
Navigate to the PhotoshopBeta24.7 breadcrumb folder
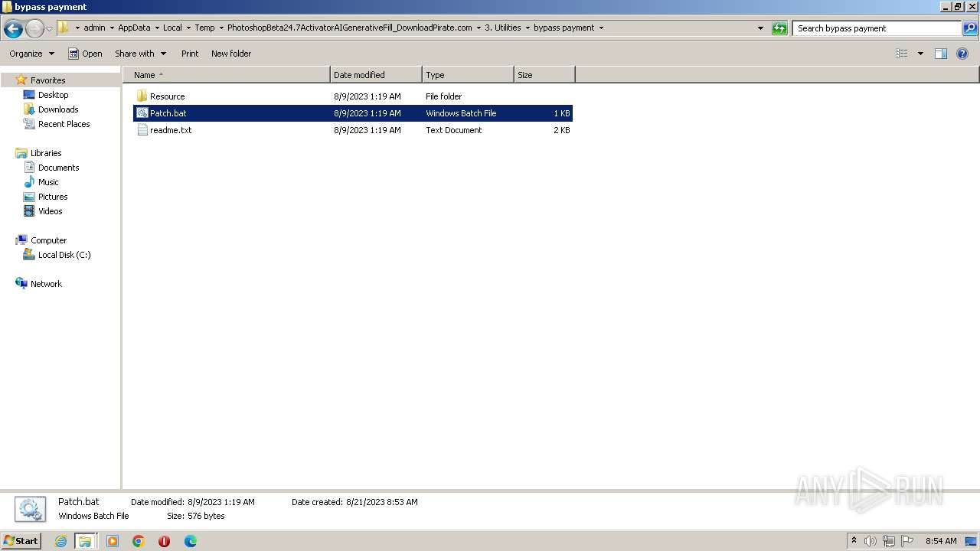point(350,28)
